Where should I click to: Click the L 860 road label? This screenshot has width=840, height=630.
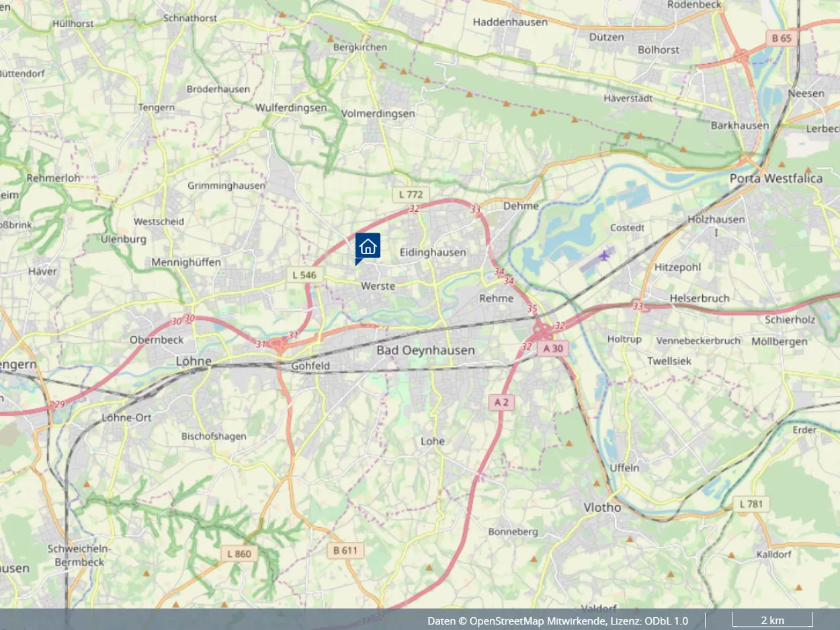pyautogui.click(x=239, y=554)
